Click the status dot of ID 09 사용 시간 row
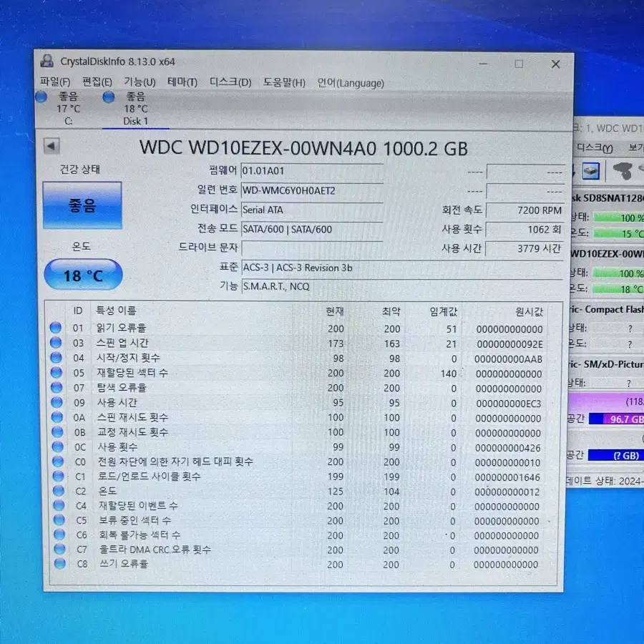Image resolution: width=644 pixels, height=644 pixels. coord(57,402)
